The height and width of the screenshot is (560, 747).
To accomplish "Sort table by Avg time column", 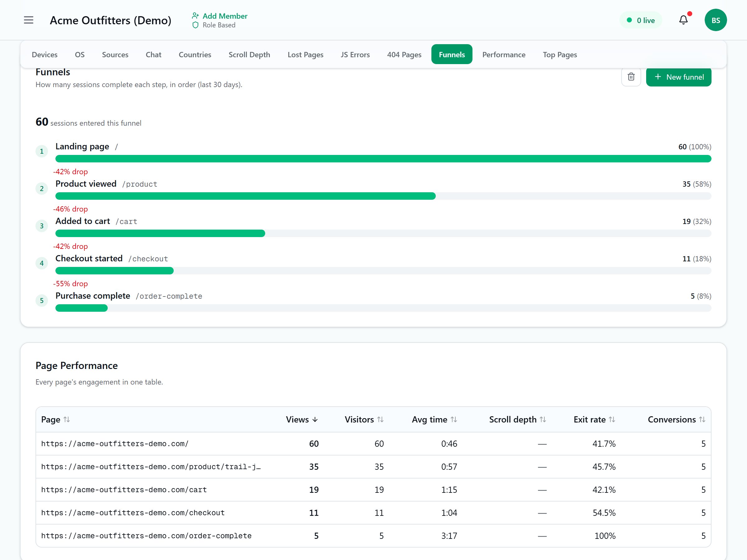I will (434, 420).
